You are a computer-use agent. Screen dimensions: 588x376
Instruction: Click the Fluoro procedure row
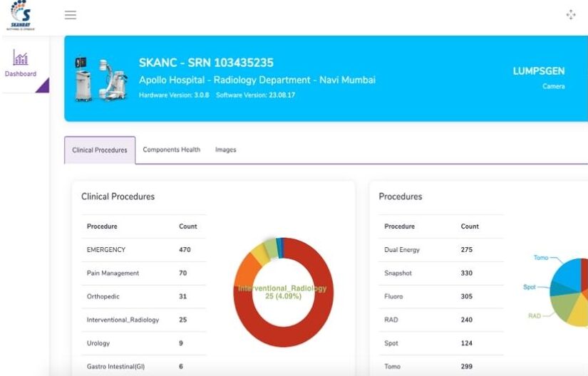point(440,296)
